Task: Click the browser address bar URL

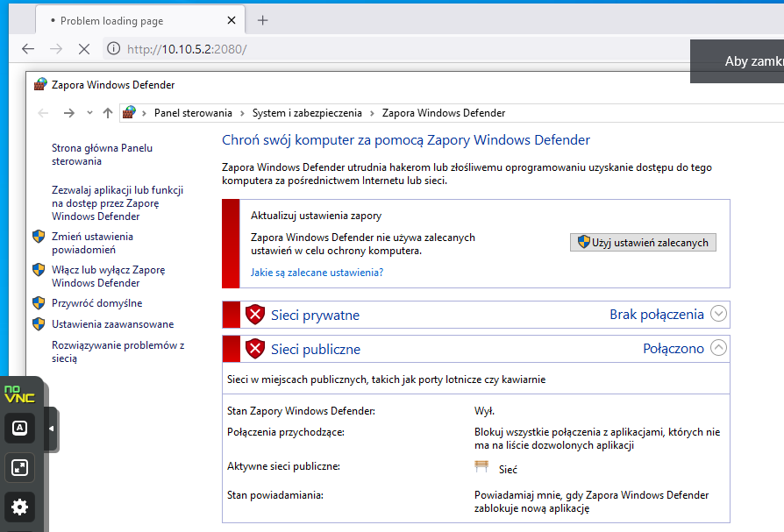Action: pyautogui.click(x=187, y=49)
